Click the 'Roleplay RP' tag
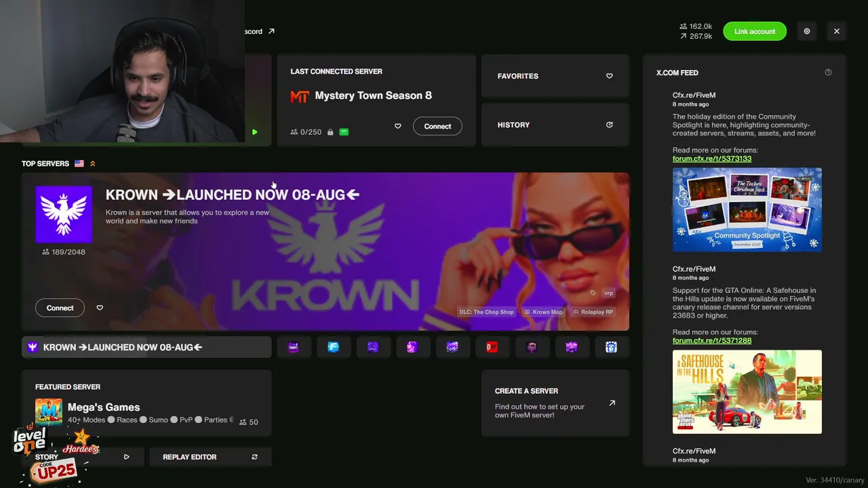The height and width of the screenshot is (488, 868). pos(593,312)
